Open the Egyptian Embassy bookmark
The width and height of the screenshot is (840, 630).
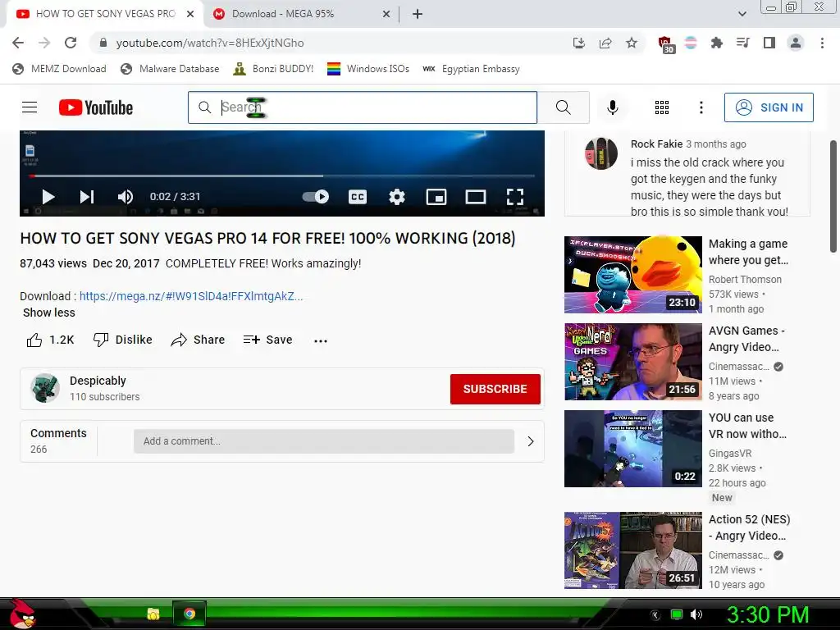pyautogui.click(x=471, y=69)
